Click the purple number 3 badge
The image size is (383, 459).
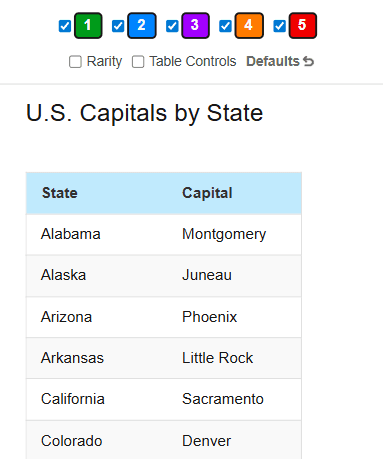pyautogui.click(x=195, y=26)
